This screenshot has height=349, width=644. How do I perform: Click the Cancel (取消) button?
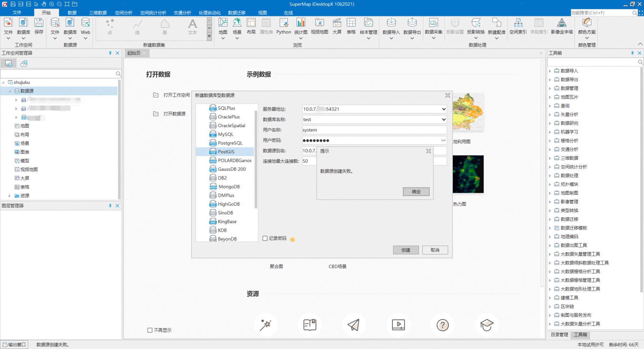click(x=435, y=250)
